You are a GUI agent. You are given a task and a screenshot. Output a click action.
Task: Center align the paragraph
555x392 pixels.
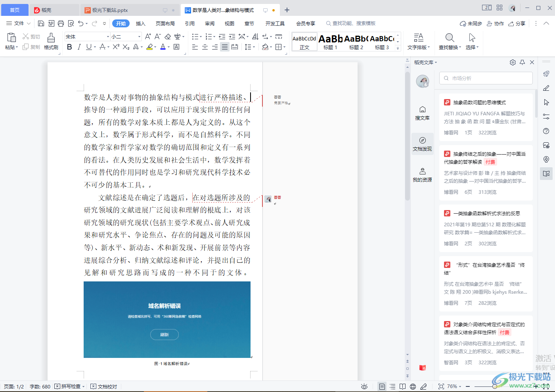pos(205,47)
